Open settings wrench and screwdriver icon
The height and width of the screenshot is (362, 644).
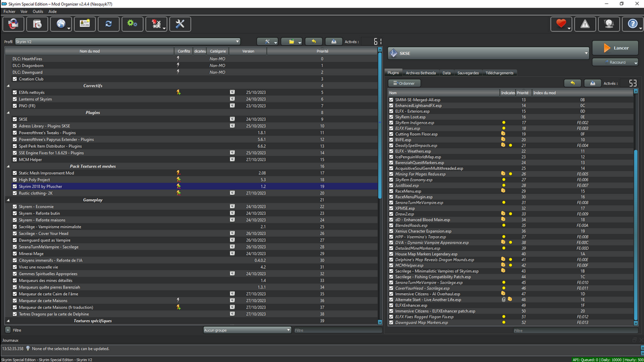[x=180, y=24]
